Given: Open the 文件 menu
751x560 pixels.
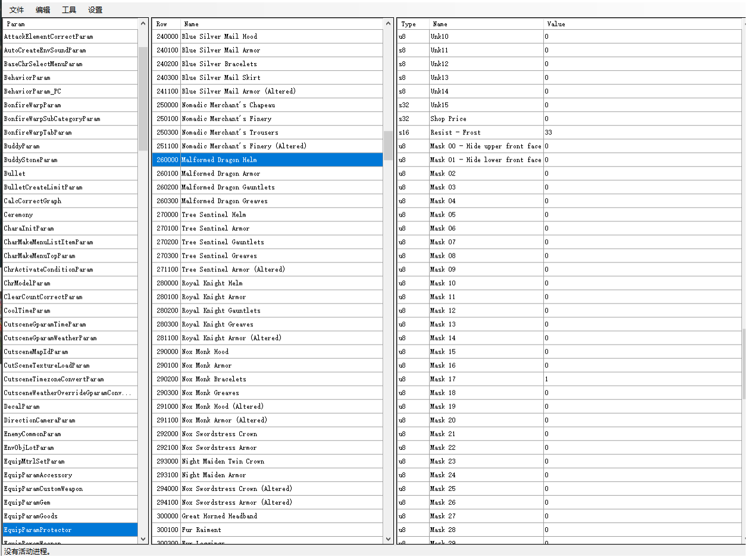Looking at the screenshot, I should 17,10.
